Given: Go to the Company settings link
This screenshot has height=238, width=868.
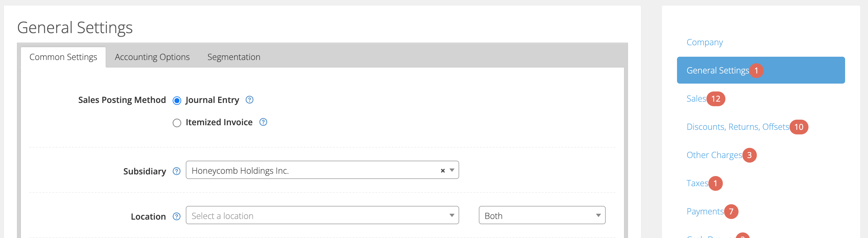Looking at the screenshot, I should click(704, 42).
